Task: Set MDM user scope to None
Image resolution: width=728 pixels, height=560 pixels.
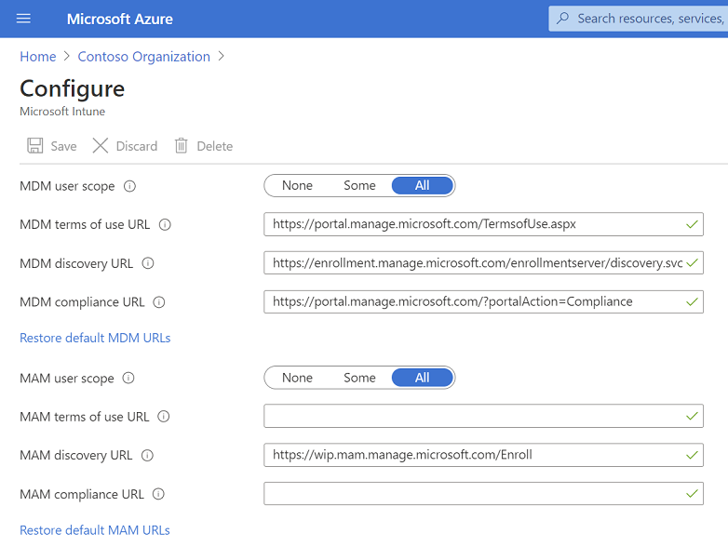Action: coord(297,186)
